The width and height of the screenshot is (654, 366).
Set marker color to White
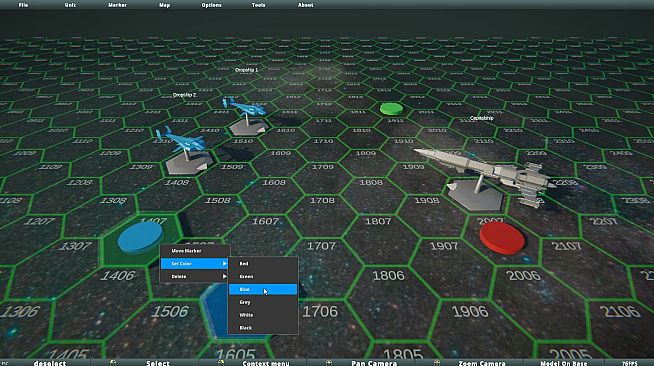coord(263,315)
